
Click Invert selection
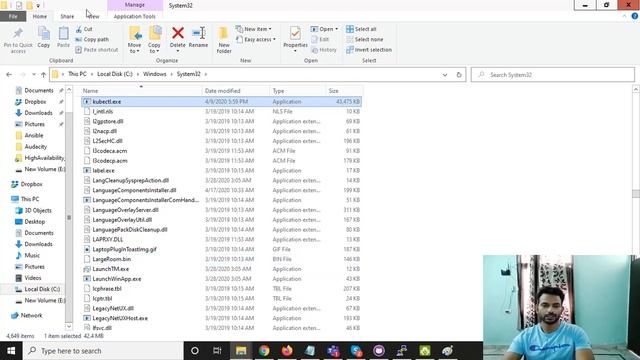[x=369, y=50]
